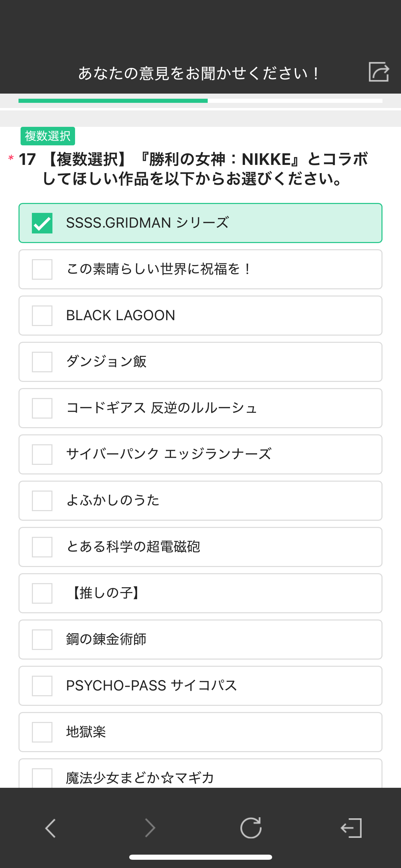This screenshot has width=401, height=868.
Task: Tap the green survey progress bar
Action: [x=113, y=101]
